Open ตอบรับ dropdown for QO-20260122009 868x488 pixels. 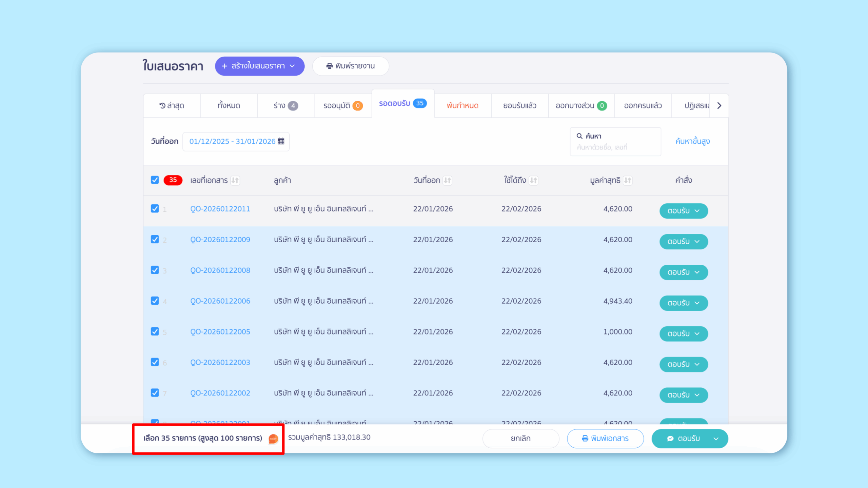click(697, 242)
